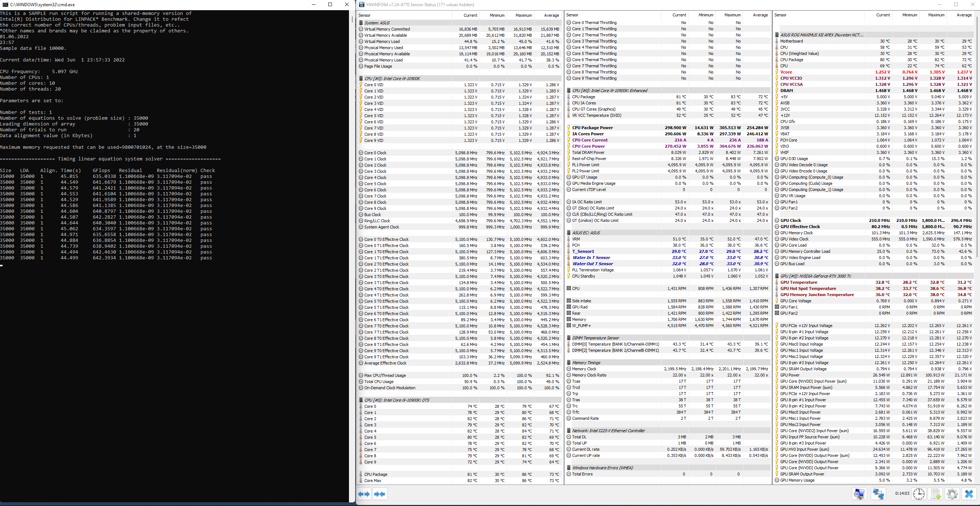Click the expand columns arrows button

click(x=364, y=494)
